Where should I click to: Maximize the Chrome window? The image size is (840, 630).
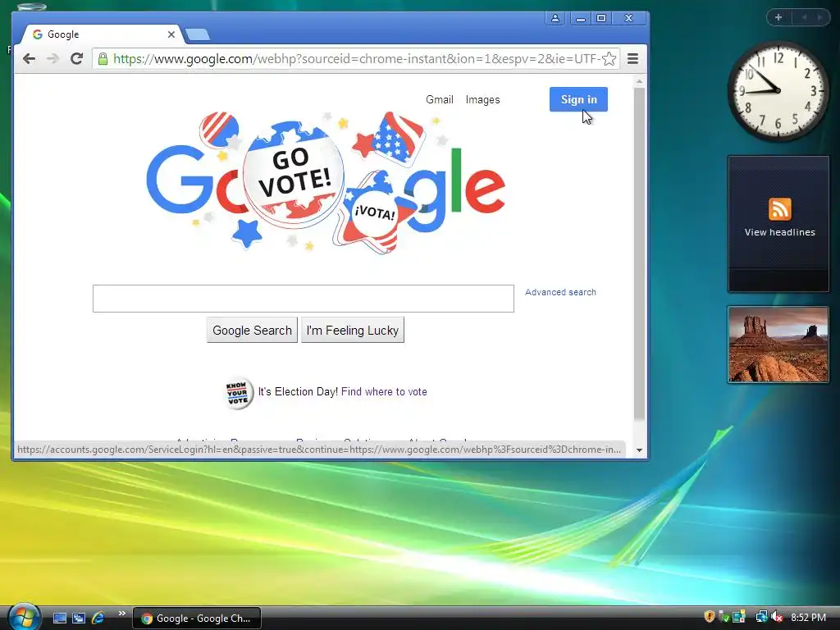tap(601, 18)
